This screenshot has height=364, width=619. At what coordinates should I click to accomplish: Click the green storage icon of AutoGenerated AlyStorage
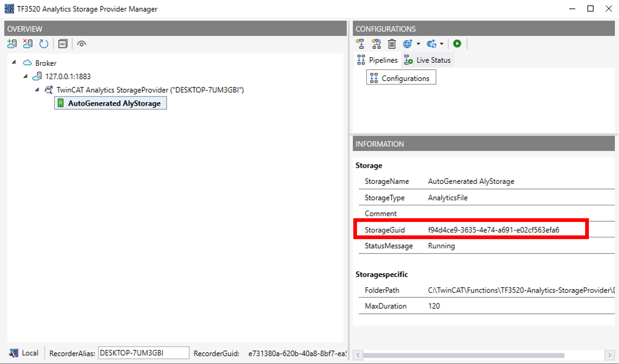coord(60,103)
